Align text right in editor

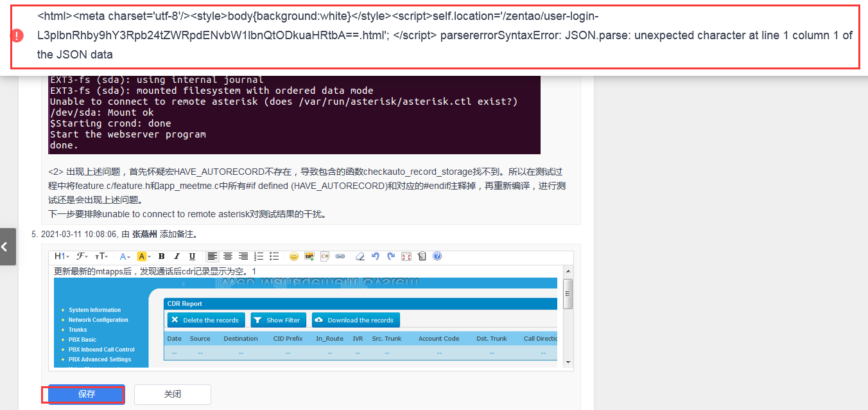243,256
